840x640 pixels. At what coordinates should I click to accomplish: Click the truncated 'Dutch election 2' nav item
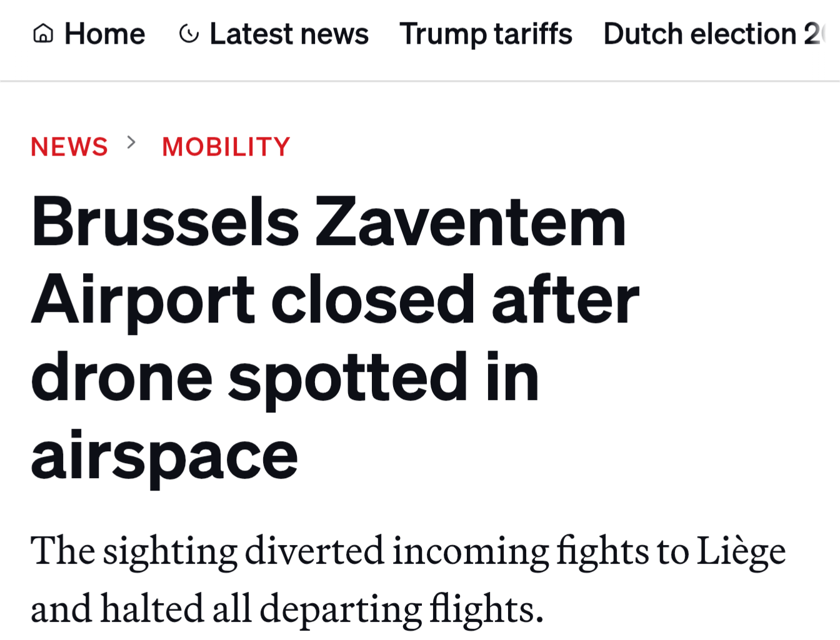pos(712,34)
